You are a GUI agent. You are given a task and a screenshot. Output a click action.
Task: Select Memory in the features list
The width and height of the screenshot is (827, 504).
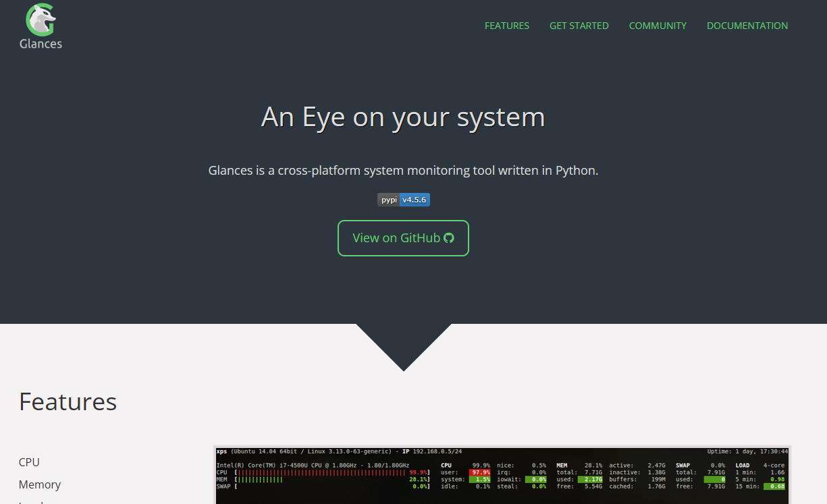[40, 484]
